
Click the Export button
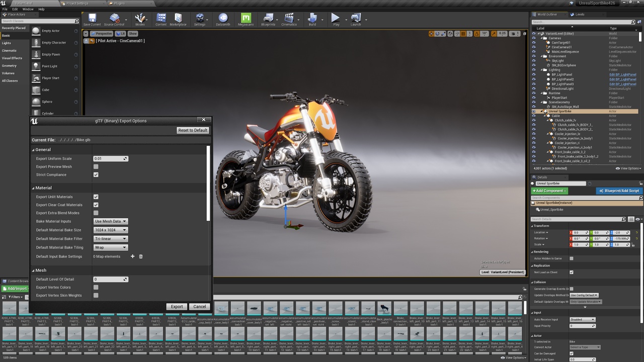coord(177,306)
